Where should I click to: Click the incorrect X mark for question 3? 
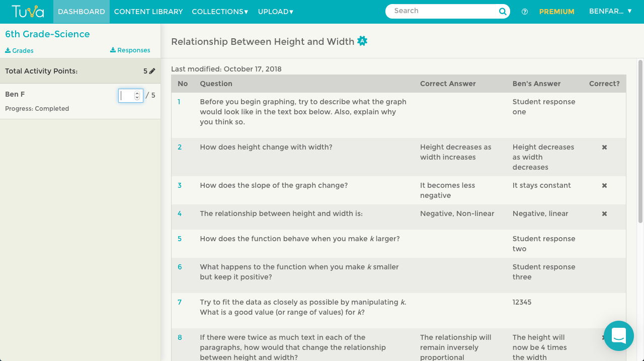[604, 185]
